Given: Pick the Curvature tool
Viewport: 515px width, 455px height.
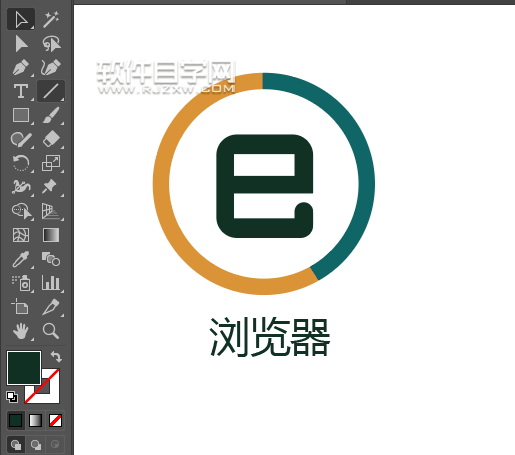Looking at the screenshot, I should click(x=51, y=68).
